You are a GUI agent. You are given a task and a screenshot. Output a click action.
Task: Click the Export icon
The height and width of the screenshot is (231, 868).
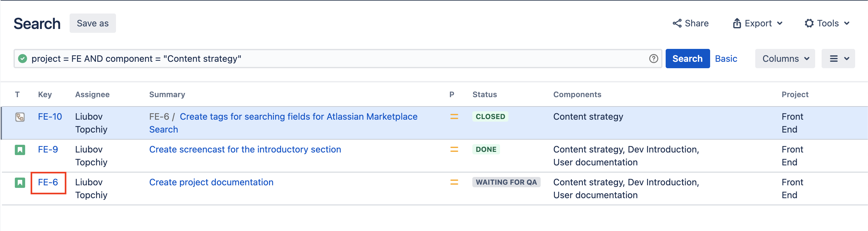click(x=737, y=23)
